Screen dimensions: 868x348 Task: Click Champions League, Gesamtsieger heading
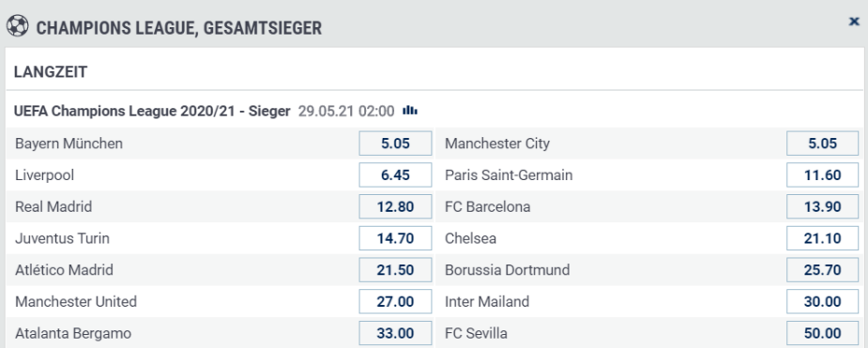tap(179, 27)
